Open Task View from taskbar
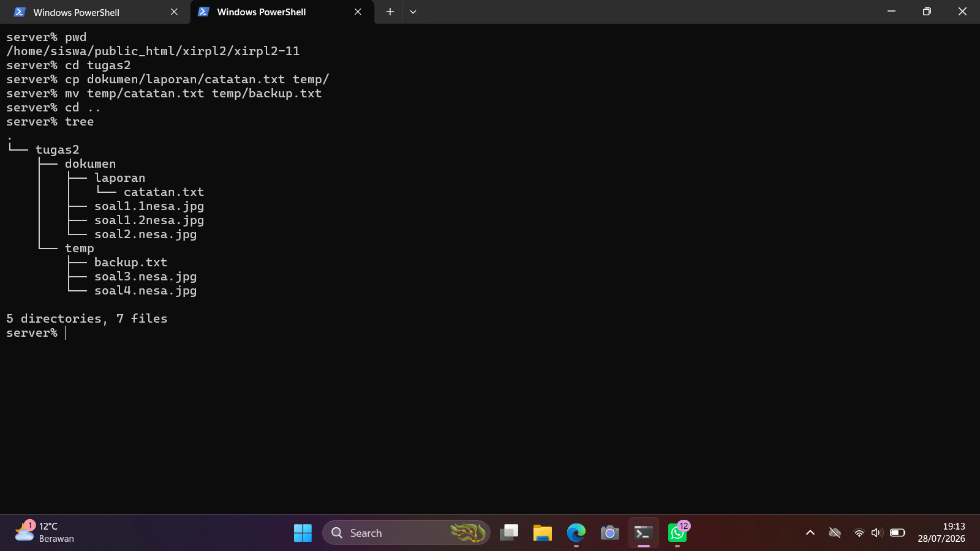This screenshot has height=551, width=980. [509, 533]
